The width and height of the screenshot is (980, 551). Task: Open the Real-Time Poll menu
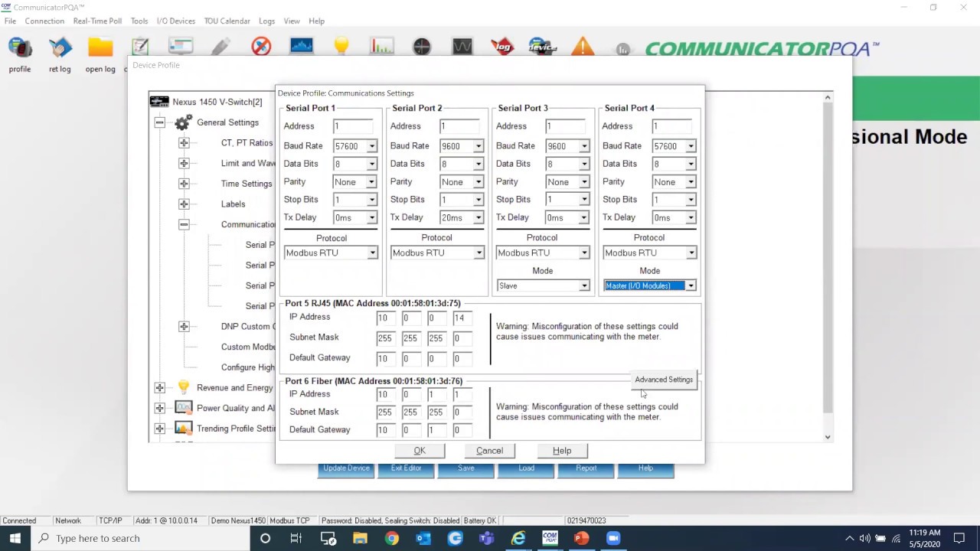click(97, 21)
